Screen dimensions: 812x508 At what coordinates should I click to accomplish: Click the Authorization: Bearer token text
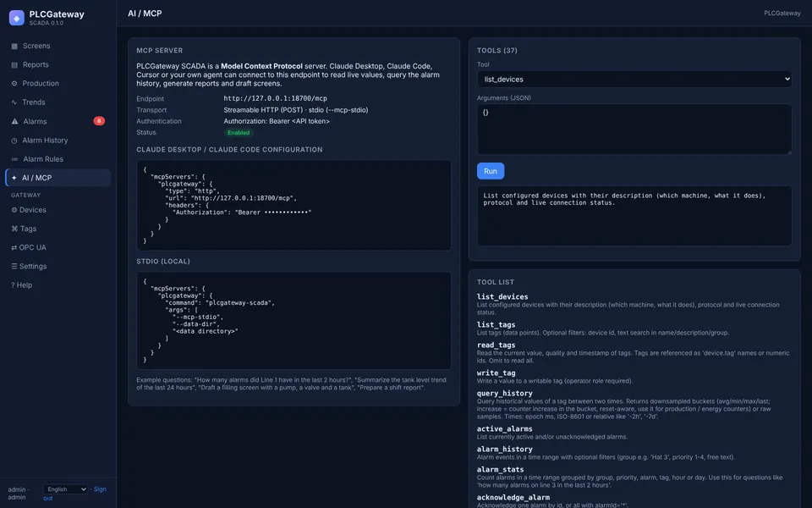point(277,121)
